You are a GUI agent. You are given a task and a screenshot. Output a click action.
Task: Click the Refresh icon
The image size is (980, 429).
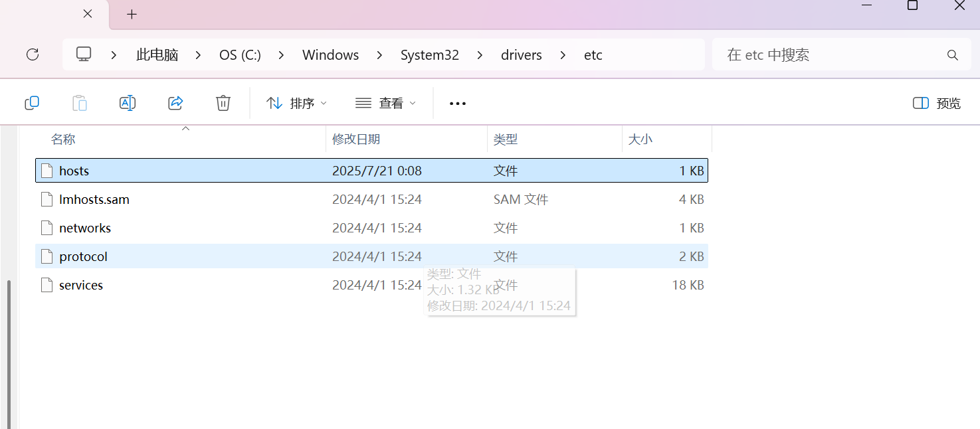32,54
